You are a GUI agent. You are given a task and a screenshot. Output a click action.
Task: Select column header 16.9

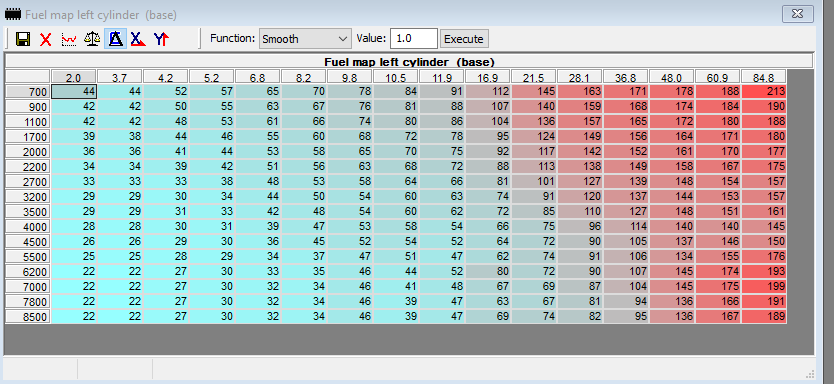[x=488, y=78]
